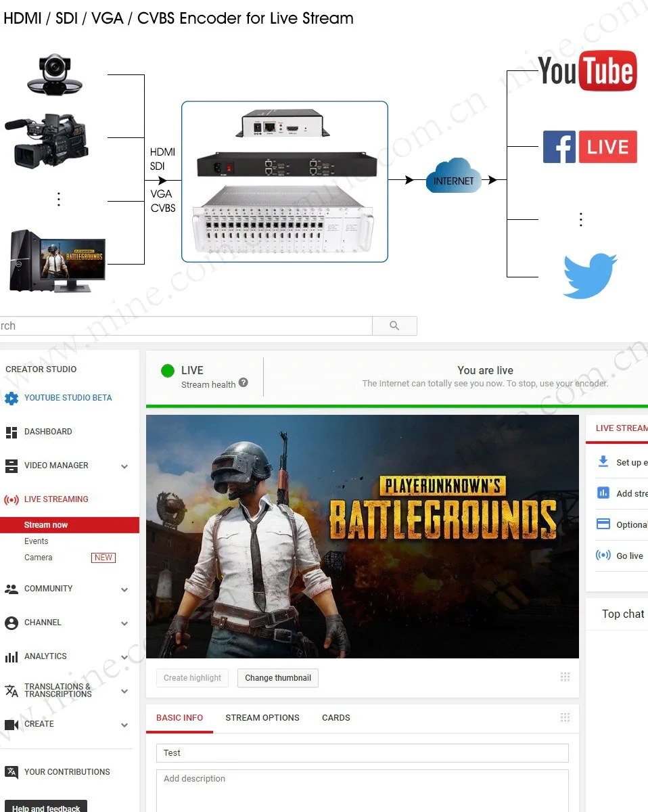Click the Change thumbnail button

coord(278,678)
